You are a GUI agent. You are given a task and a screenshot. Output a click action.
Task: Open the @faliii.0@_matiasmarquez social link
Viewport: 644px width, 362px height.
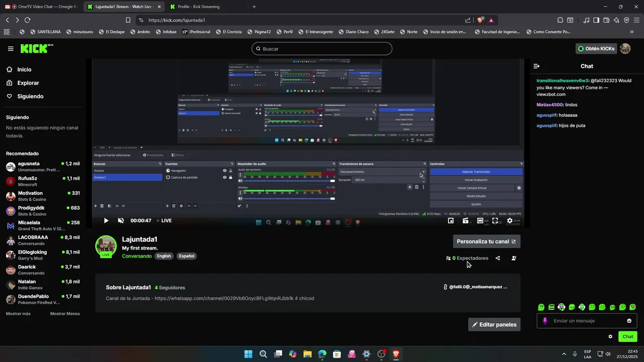click(x=475, y=287)
